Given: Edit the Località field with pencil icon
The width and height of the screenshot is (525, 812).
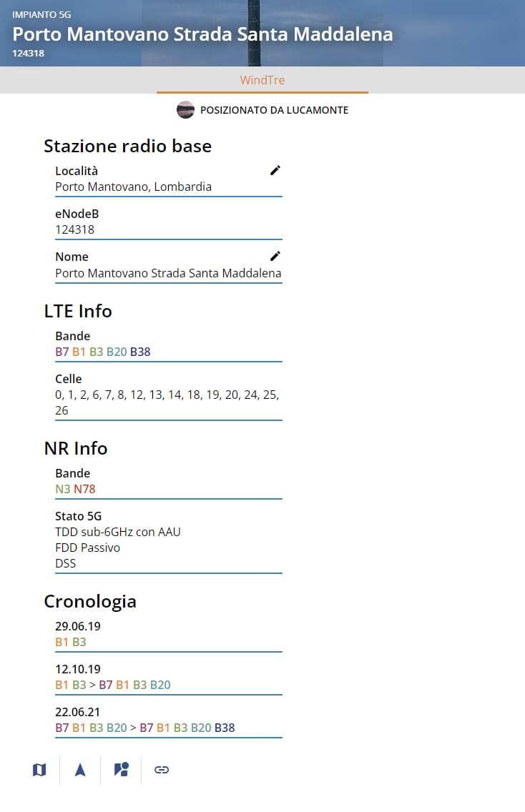Looking at the screenshot, I should pos(275,170).
